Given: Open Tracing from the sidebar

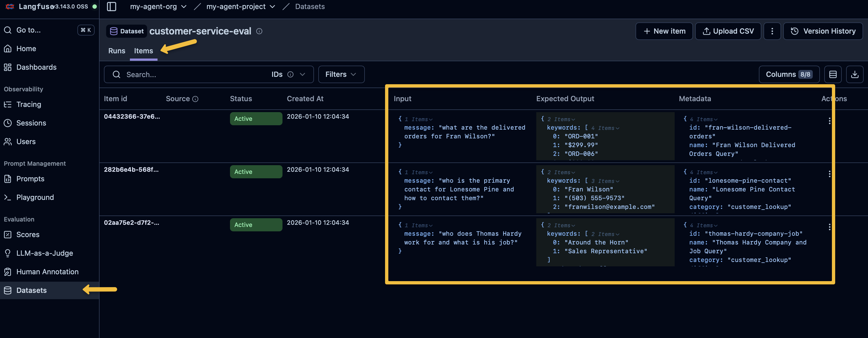Looking at the screenshot, I should (28, 104).
